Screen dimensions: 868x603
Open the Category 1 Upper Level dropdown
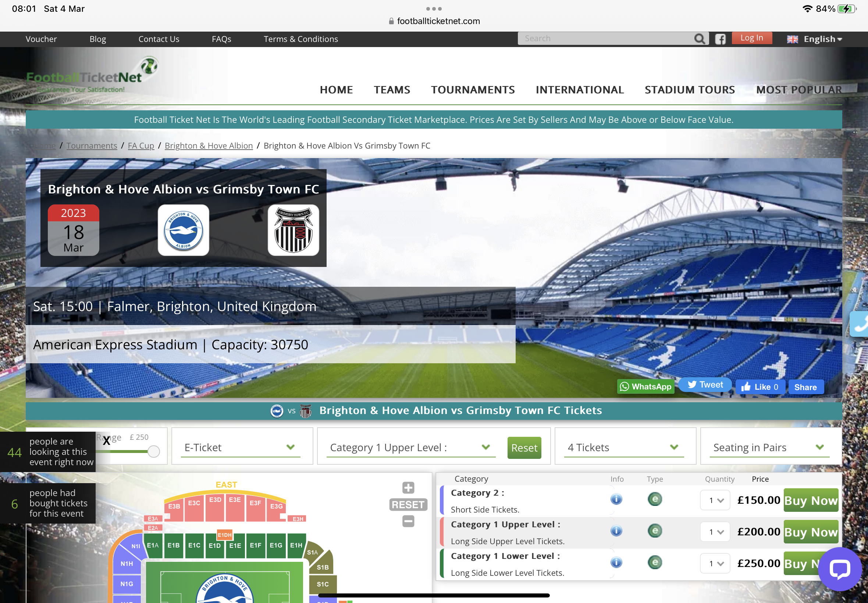coord(411,448)
